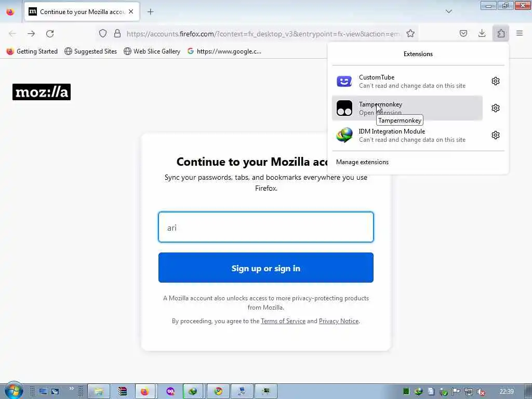Image resolution: width=532 pixels, height=399 pixels.
Task: Click the IDM Integration Module entry
Action: pos(407,135)
